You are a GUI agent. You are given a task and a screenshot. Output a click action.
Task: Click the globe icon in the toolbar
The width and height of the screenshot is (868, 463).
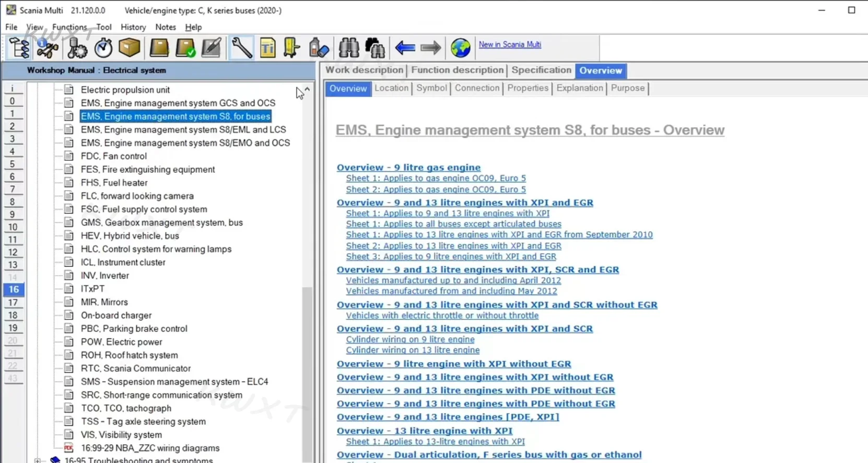(x=461, y=48)
